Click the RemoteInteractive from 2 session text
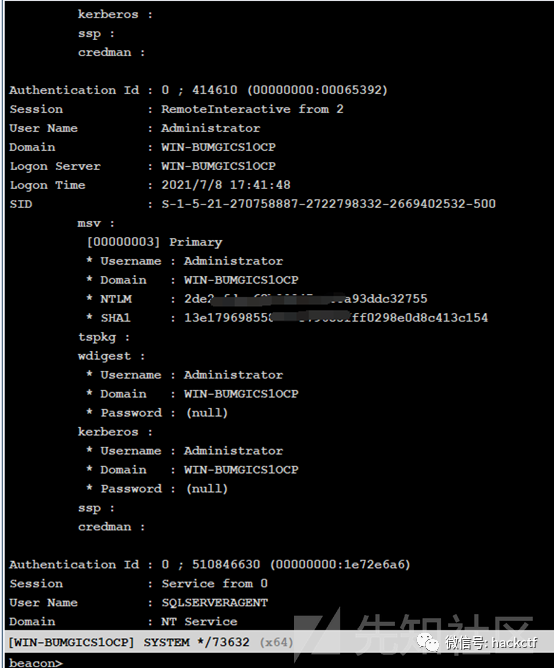554x668 pixels. pos(252,109)
